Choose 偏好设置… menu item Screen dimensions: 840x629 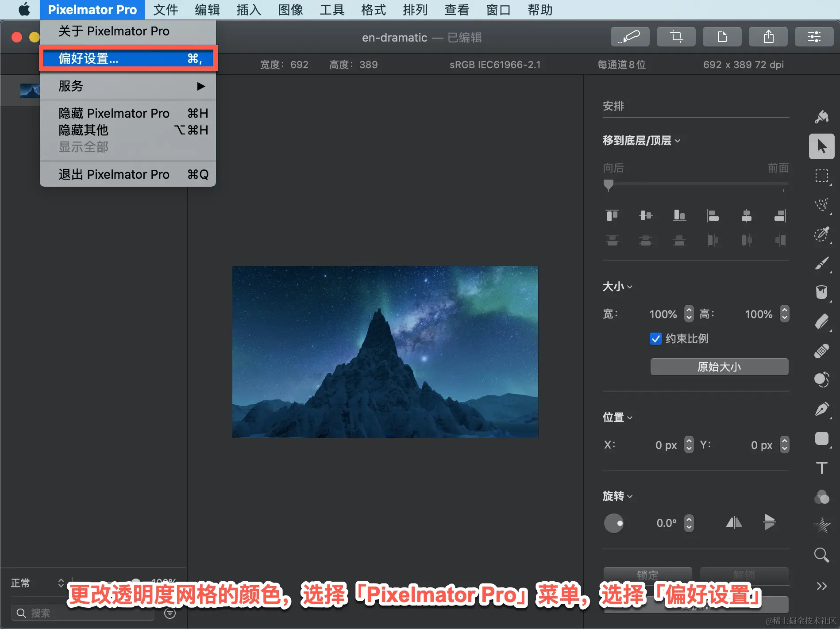(128, 58)
